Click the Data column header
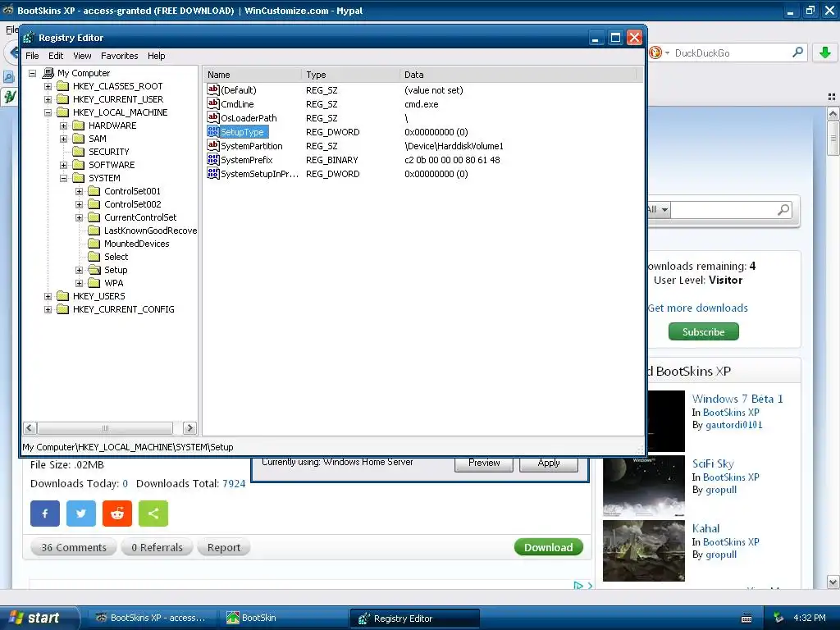840x630 pixels. (518, 75)
